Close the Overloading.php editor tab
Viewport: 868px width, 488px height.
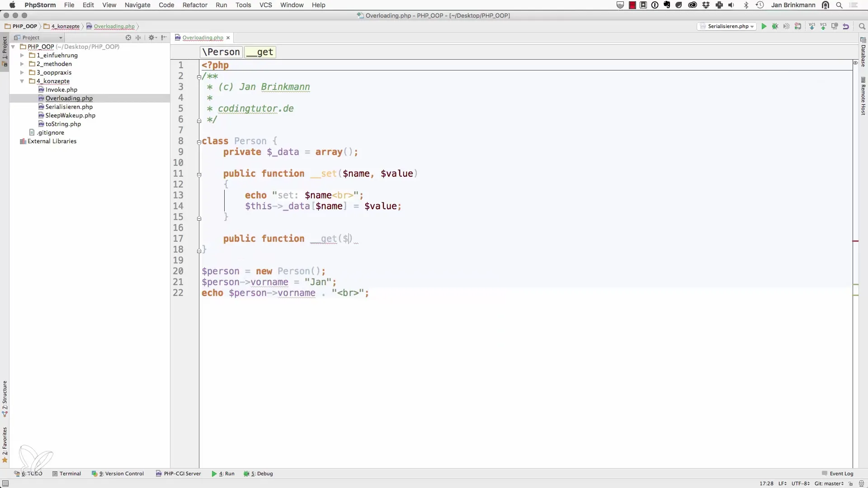[228, 38]
